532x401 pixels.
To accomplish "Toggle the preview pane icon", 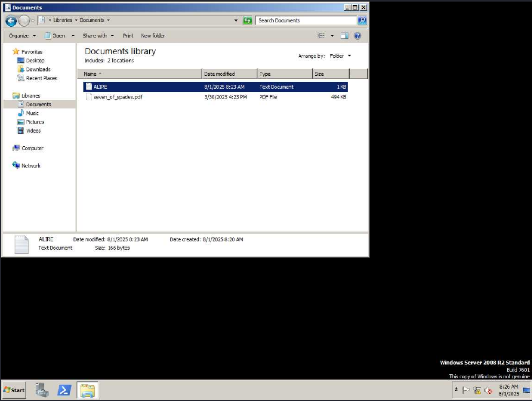I will tap(344, 36).
